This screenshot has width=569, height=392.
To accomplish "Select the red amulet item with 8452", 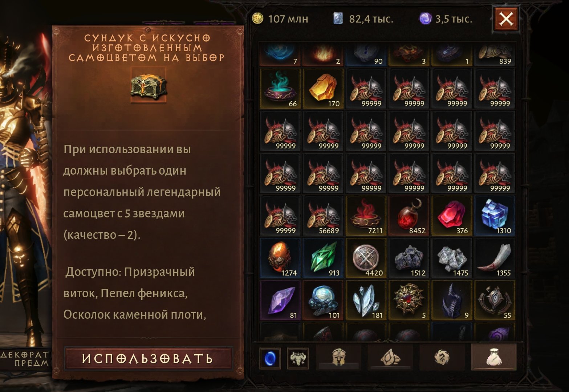I will tap(409, 216).
